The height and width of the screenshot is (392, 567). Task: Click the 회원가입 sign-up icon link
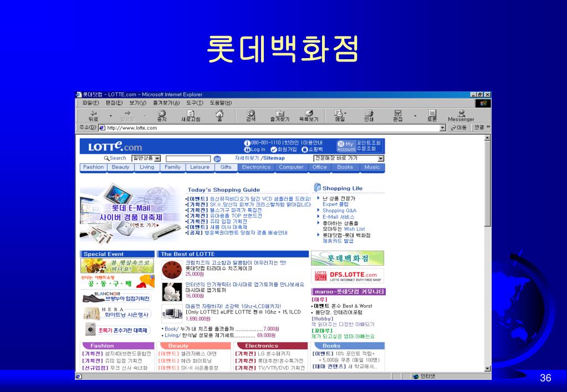pyautogui.click(x=284, y=149)
